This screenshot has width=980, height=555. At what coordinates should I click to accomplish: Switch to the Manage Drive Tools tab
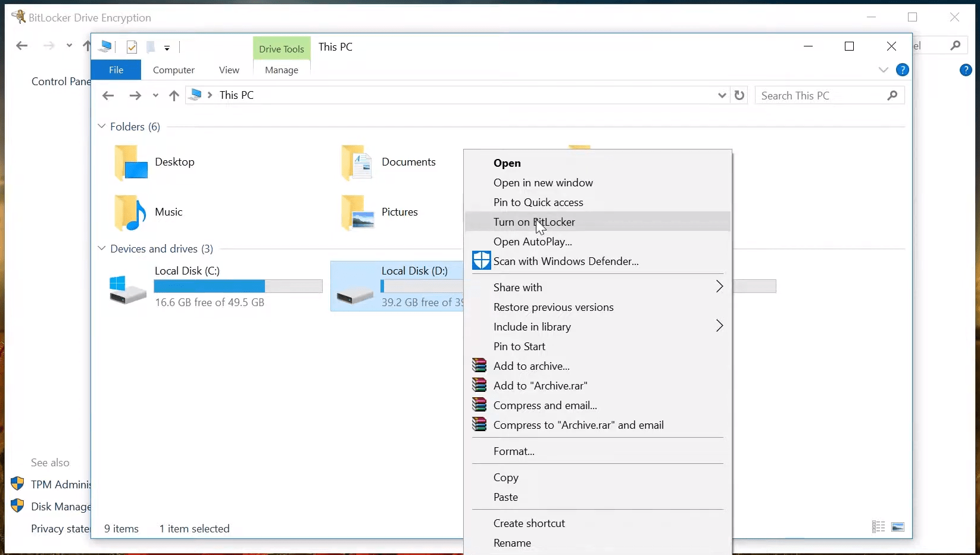pyautogui.click(x=281, y=70)
